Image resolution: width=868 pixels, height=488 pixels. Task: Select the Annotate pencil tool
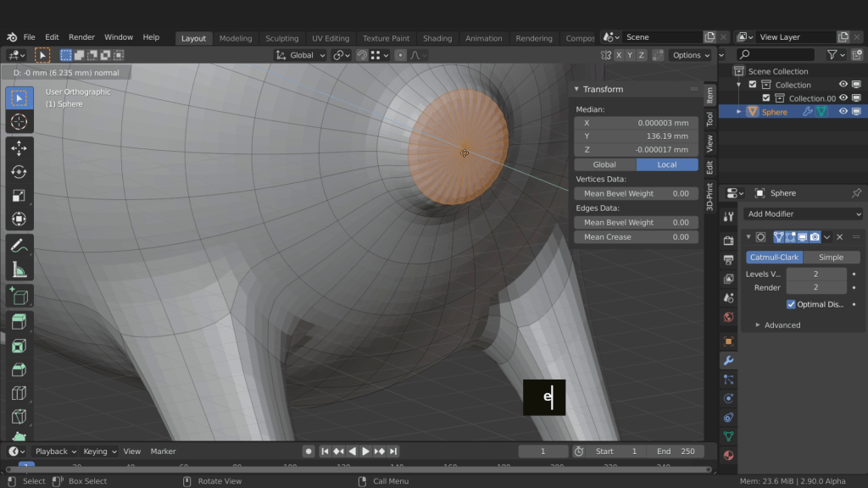click(19, 246)
